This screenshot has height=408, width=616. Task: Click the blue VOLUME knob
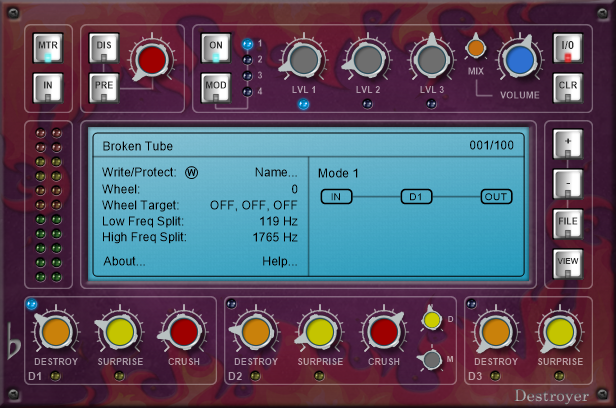519,61
